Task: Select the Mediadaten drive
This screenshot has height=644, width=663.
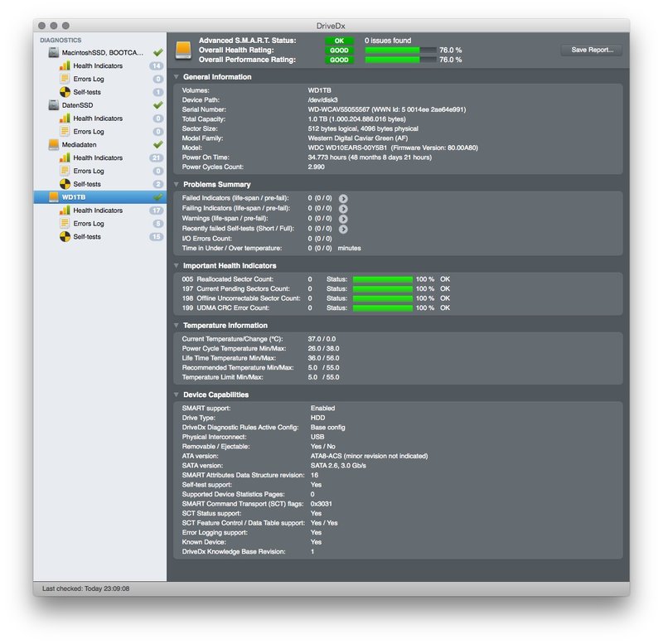Action: coord(99,144)
